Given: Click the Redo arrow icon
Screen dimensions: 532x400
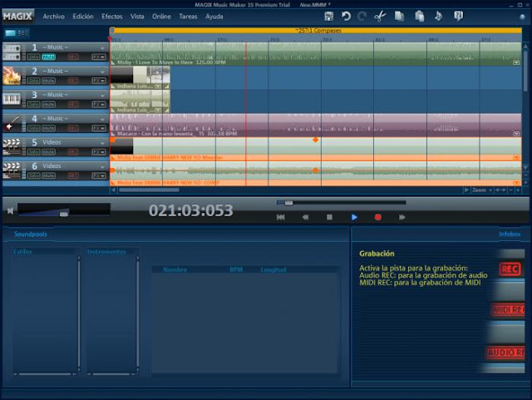Looking at the screenshot, I should point(362,17).
